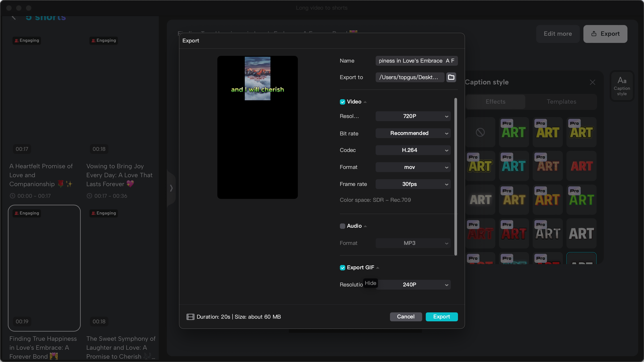The height and width of the screenshot is (362, 644).
Task: Switch to the Templates tab
Action: tap(561, 102)
